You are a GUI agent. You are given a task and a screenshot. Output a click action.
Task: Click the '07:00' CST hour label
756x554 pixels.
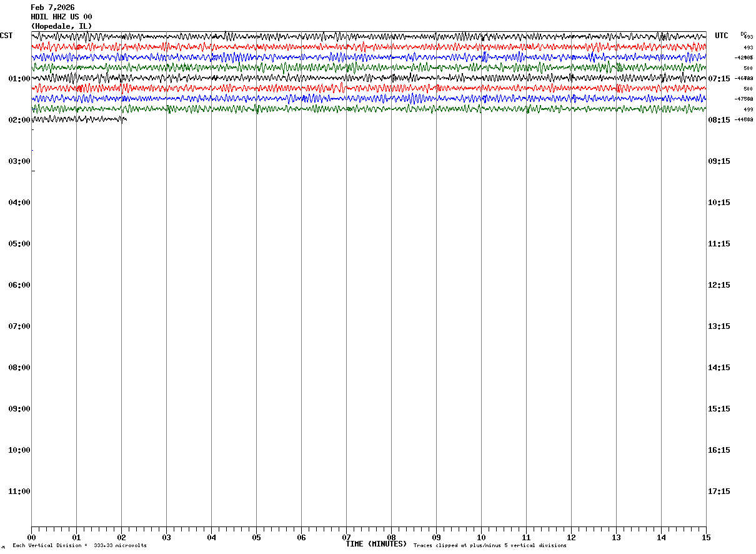19,326
